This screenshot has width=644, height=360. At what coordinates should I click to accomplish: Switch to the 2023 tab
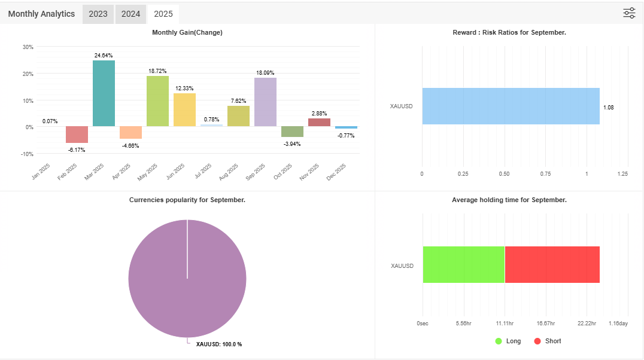pos(98,14)
